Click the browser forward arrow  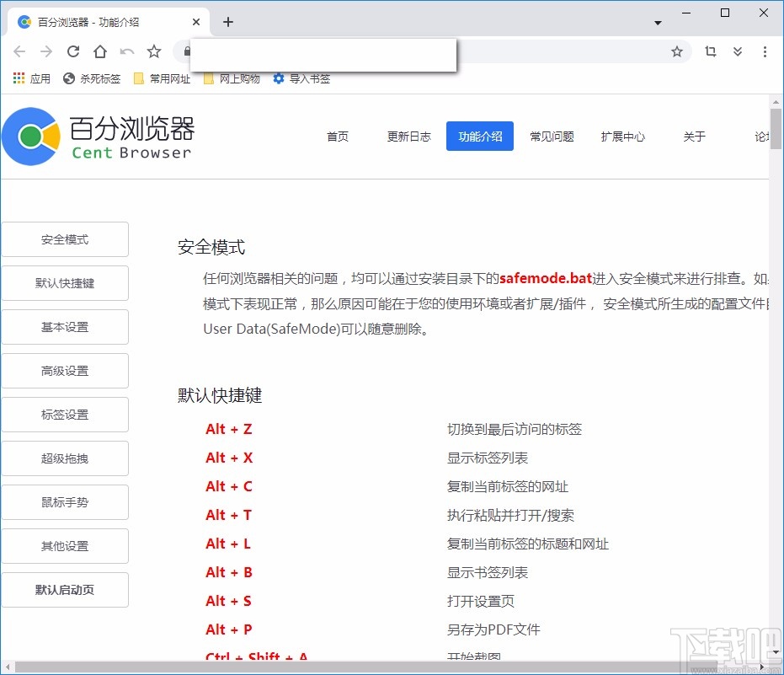(x=46, y=51)
